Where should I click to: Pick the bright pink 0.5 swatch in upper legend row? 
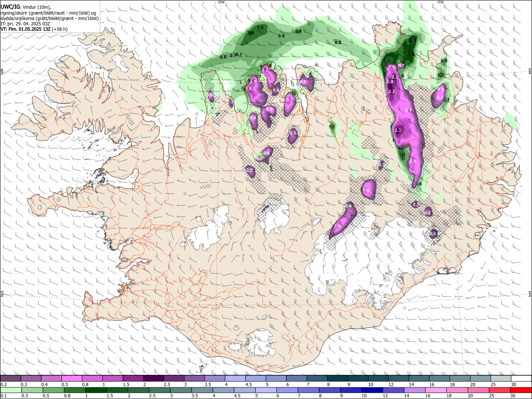pos(72,379)
